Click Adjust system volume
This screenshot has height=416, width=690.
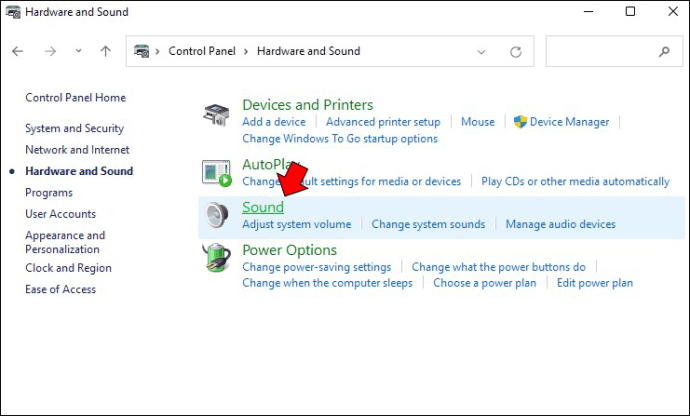click(297, 224)
